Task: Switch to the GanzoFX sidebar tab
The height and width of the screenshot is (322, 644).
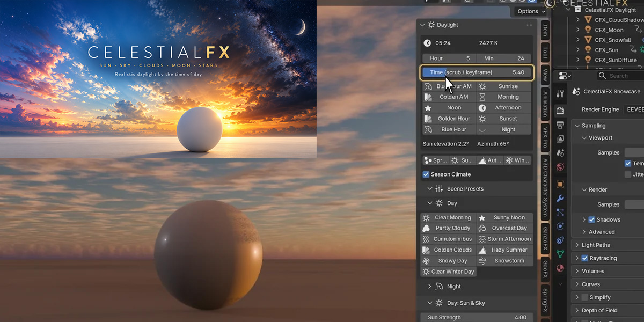Action: click(545, 239)
